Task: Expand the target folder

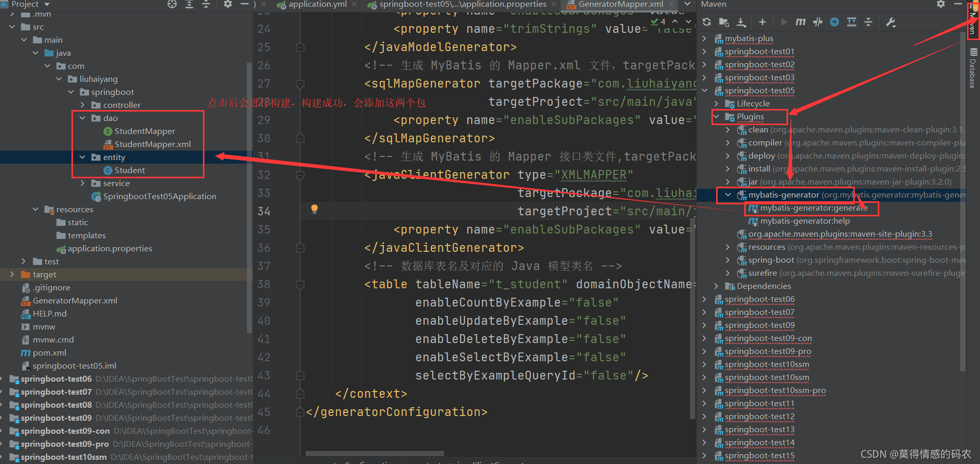Action: pos(11,274)
